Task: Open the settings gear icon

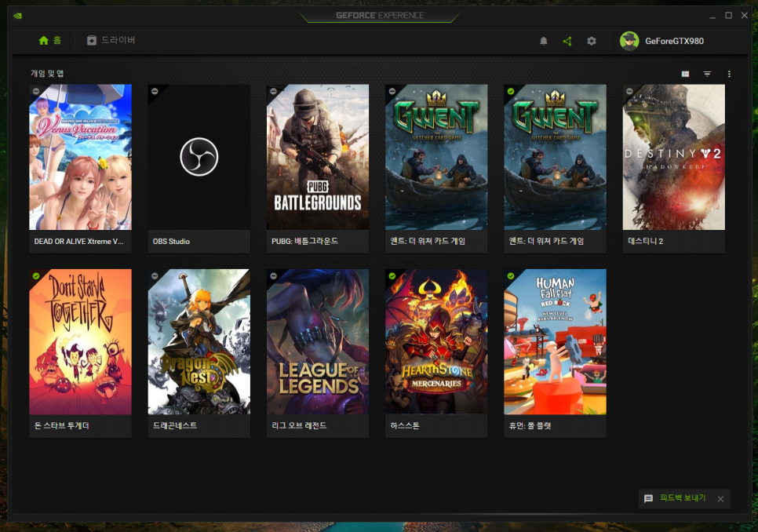Action: (591, 41)
